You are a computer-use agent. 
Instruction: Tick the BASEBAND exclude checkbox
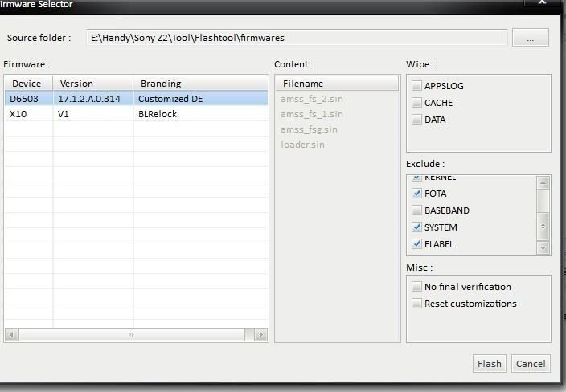[x=416, y=210]
